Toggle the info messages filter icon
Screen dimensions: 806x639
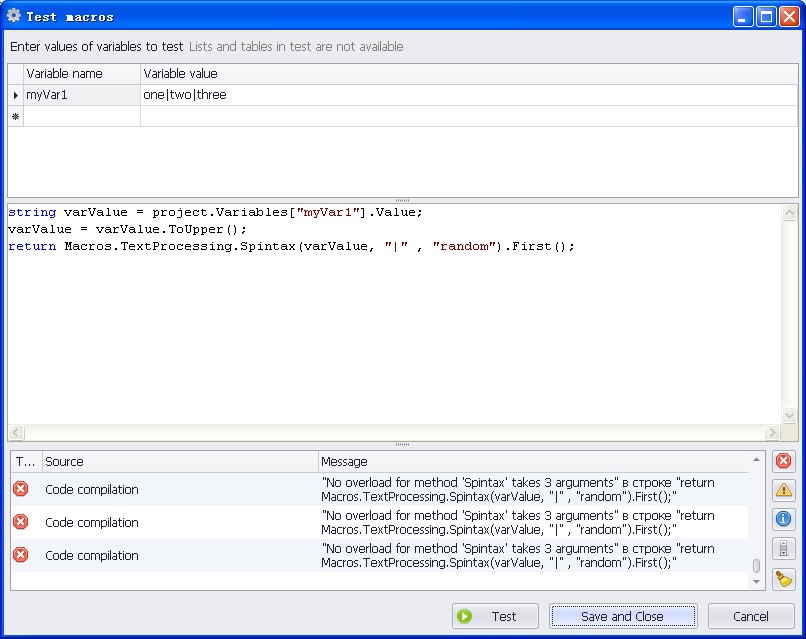coord(783,519)
